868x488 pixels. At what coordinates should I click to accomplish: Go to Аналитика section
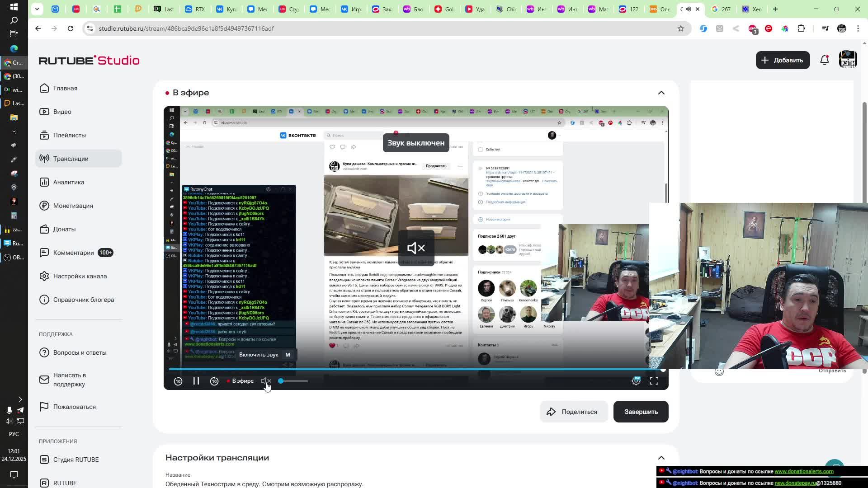pyautogui.click(x=68, y=182)
